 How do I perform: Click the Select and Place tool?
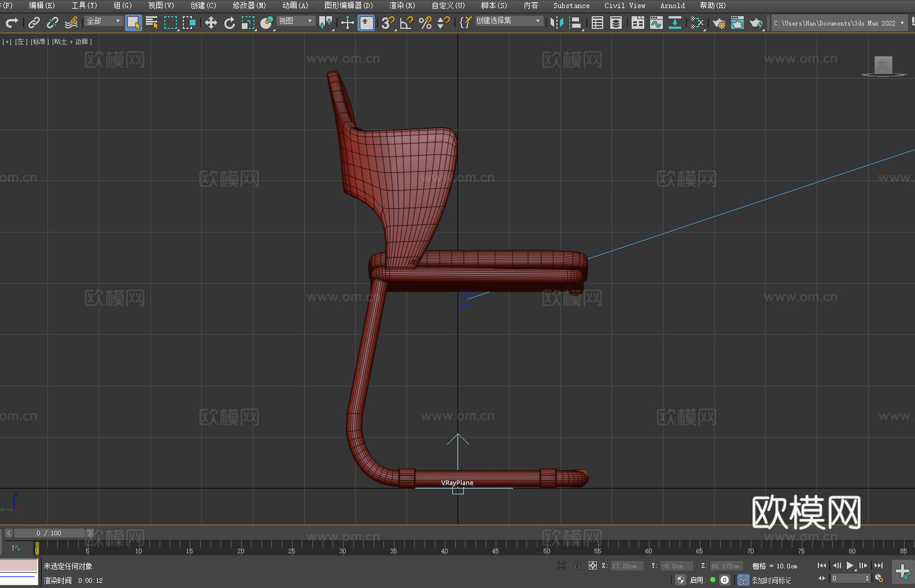267,23
